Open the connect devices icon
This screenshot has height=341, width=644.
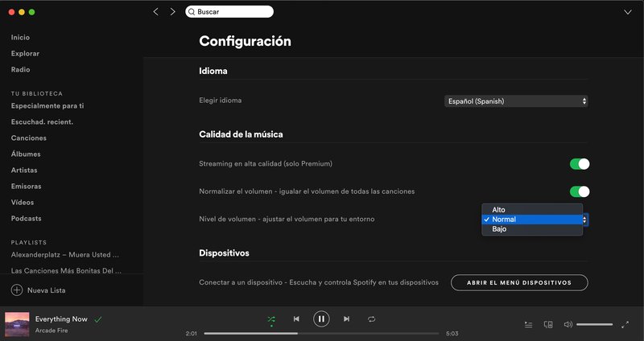[548, 325]
